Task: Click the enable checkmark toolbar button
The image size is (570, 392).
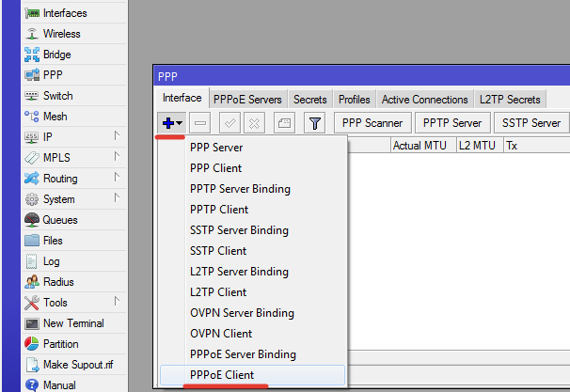Action: coord(230,123)
